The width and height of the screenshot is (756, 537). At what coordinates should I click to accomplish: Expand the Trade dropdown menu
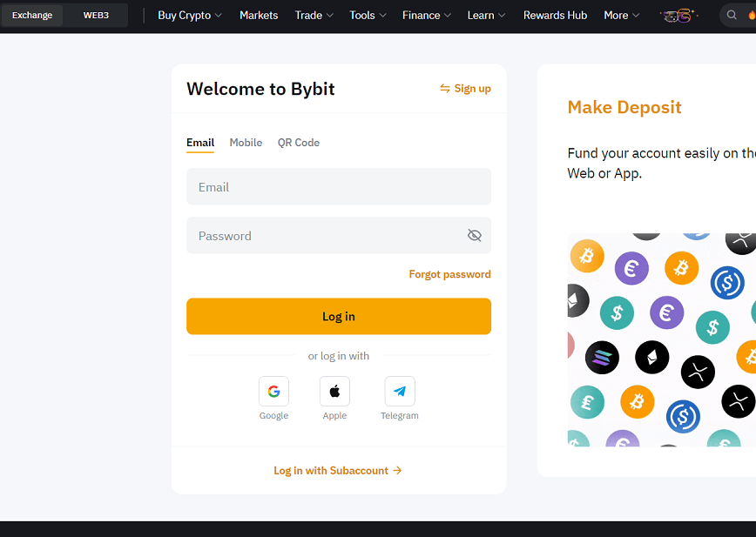(x=314, y=16)
